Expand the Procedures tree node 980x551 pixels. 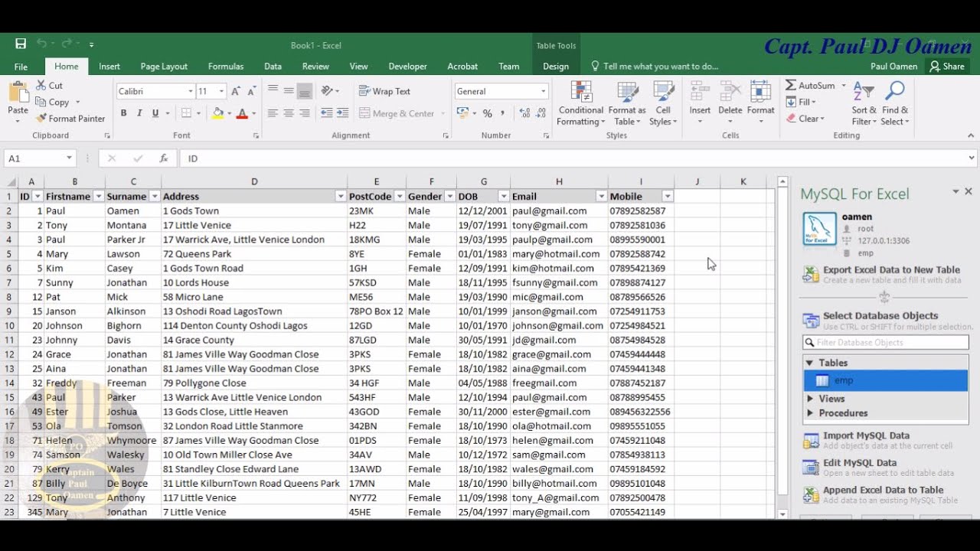point(810,413)
